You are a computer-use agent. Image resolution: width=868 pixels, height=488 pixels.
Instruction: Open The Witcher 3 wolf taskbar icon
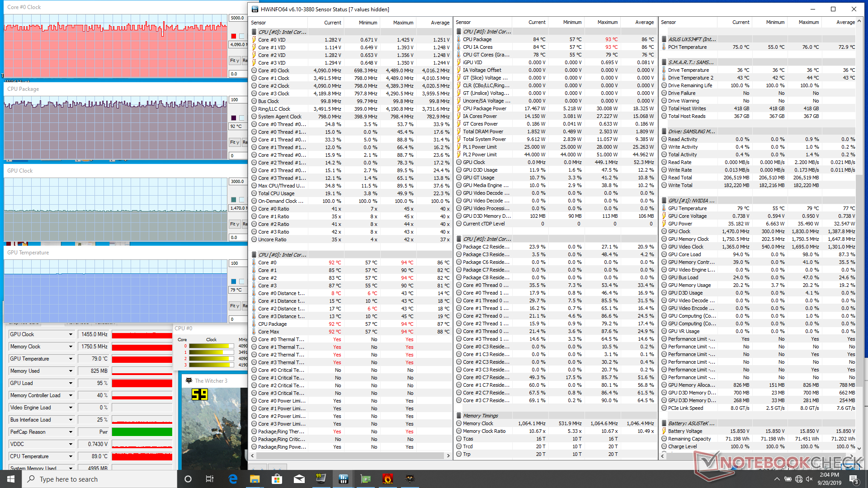[410, 479]
